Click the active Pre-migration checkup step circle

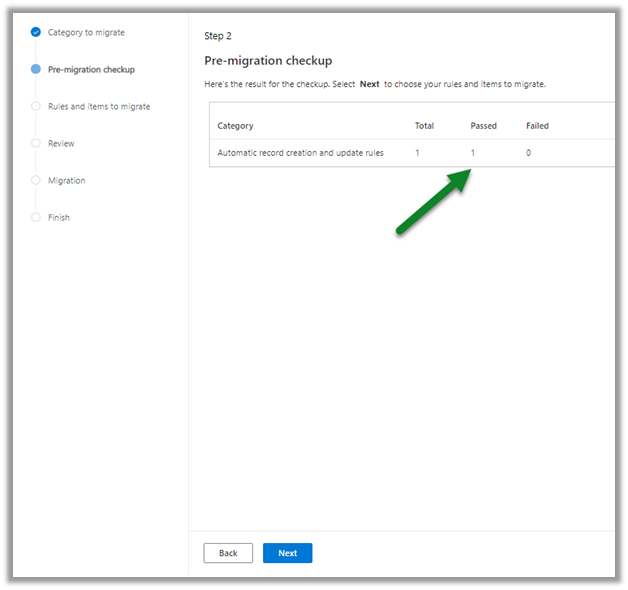(x=36, y=69)
